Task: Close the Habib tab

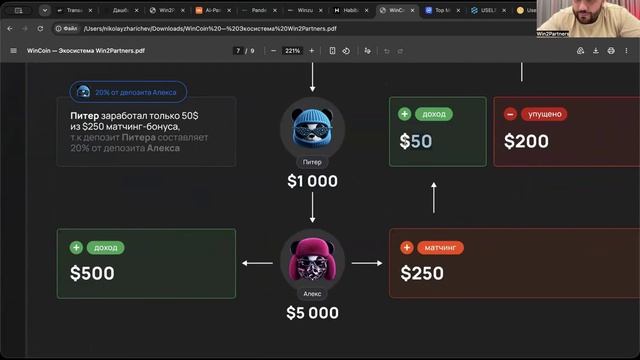Action: (x=366, y=10)
